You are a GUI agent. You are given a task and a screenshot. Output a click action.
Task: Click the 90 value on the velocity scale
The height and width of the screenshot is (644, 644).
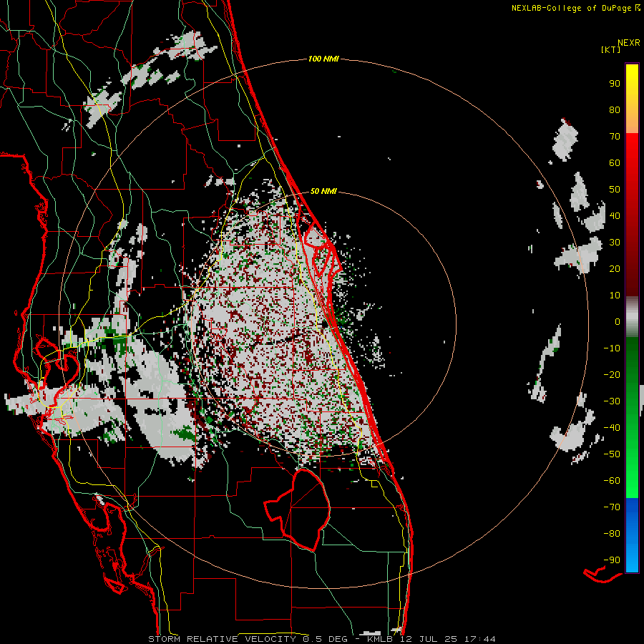coord(615,84)
